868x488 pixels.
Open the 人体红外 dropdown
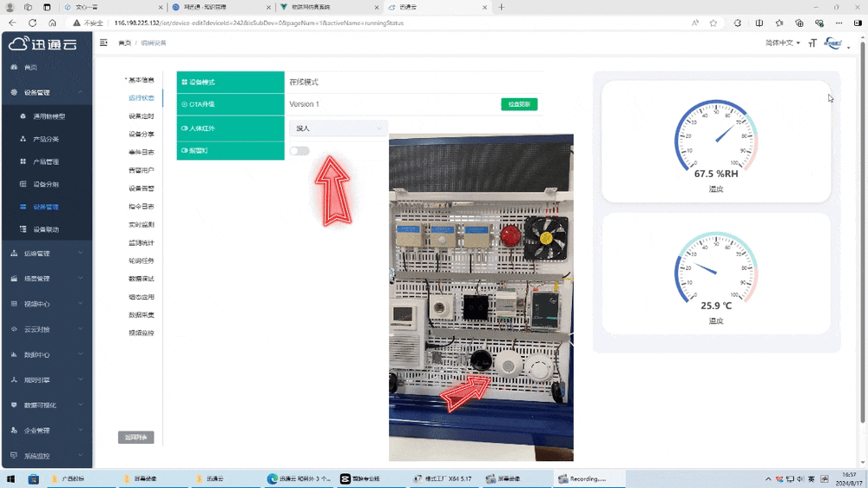pyautogui.click(x=339, y=129)
